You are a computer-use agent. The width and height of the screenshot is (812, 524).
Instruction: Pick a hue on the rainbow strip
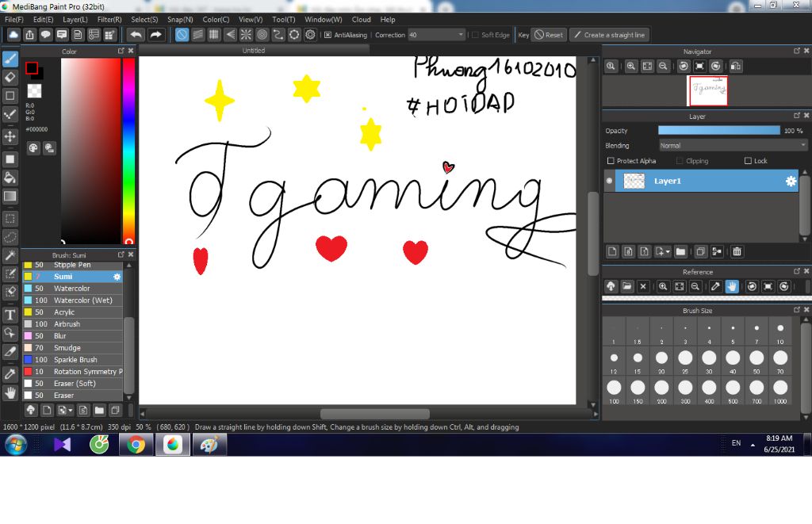tap(128, 151)
